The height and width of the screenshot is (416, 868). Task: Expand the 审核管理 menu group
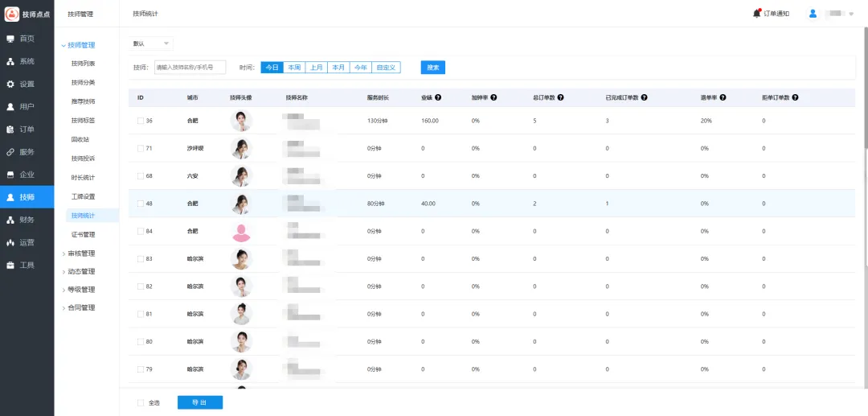(81, 253)
